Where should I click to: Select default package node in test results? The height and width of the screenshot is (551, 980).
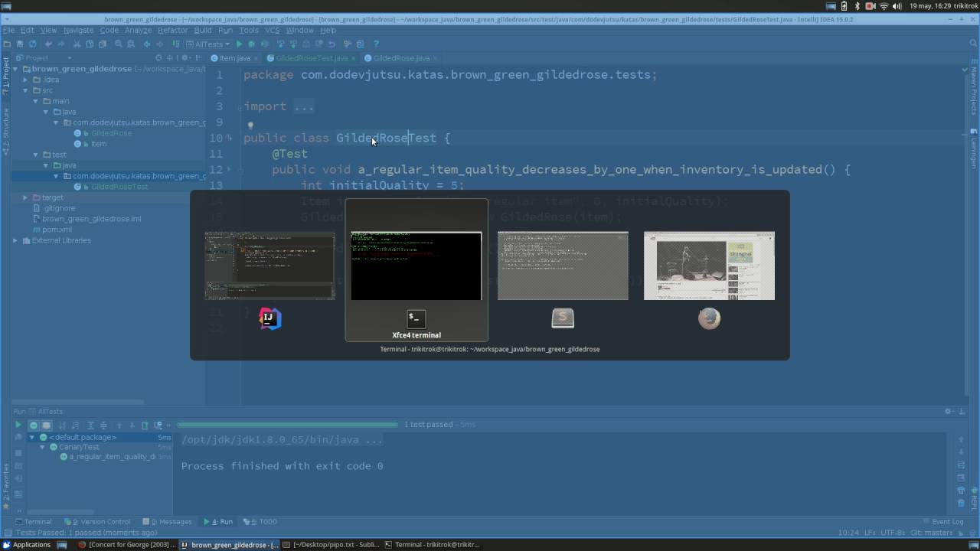pos(83,437)
